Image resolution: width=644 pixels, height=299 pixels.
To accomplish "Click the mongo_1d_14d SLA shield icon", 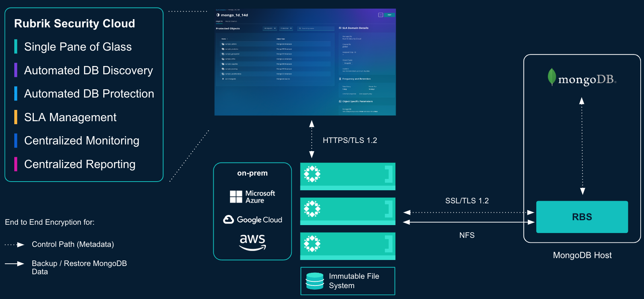I will pyautogui.click(x=218, y=15).
